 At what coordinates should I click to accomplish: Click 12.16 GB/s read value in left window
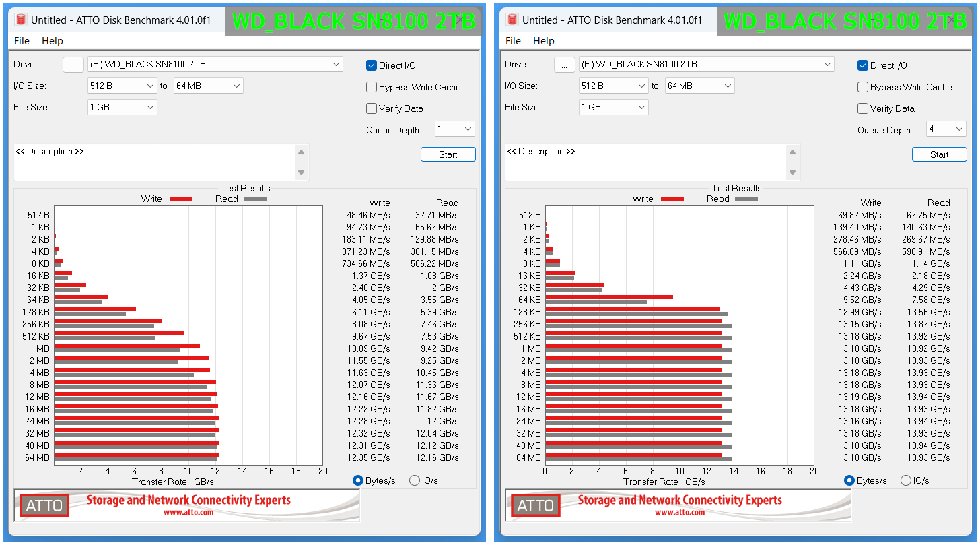[x=438, y=457]
